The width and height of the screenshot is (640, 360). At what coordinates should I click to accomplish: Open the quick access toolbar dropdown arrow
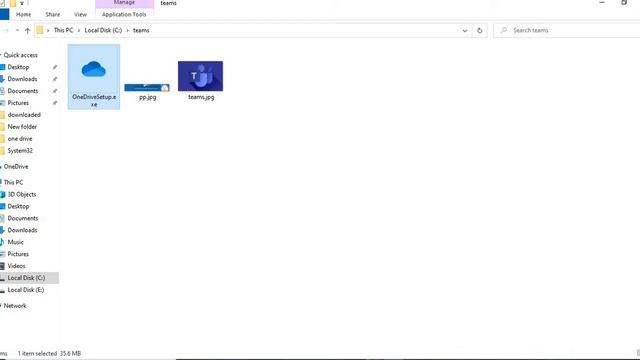click(x=22, y=3)
